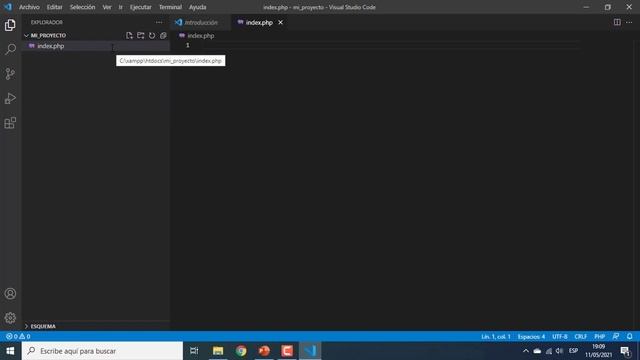Open the Manage settings gear
The height and width of the screenshot is (360, 640).
point(10,318)
